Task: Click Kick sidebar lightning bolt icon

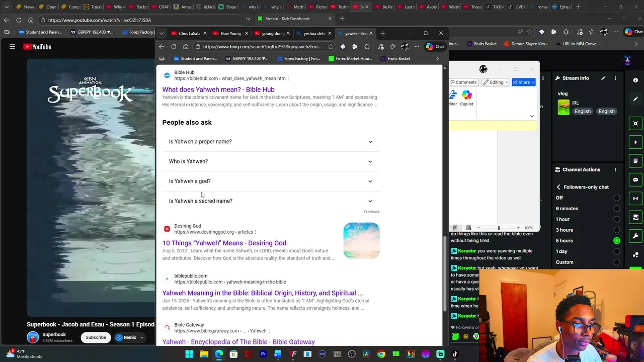Action: pyautogui.click(x=635, y=142)
